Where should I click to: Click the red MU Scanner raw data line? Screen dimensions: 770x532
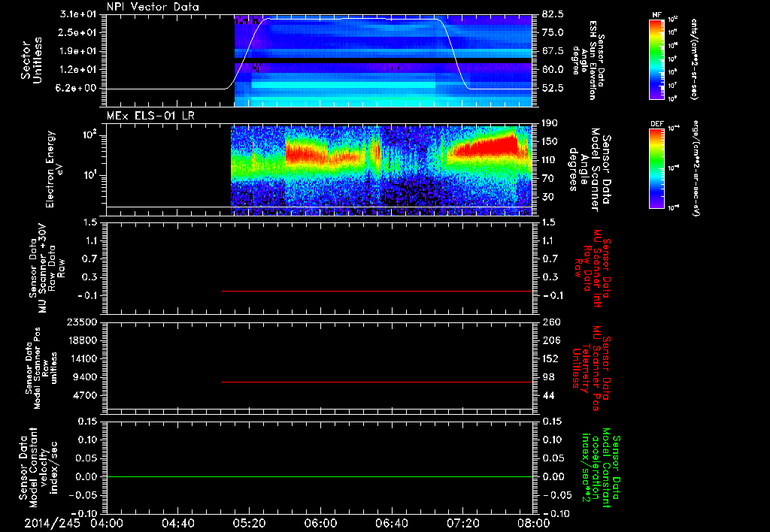point(377,291)
